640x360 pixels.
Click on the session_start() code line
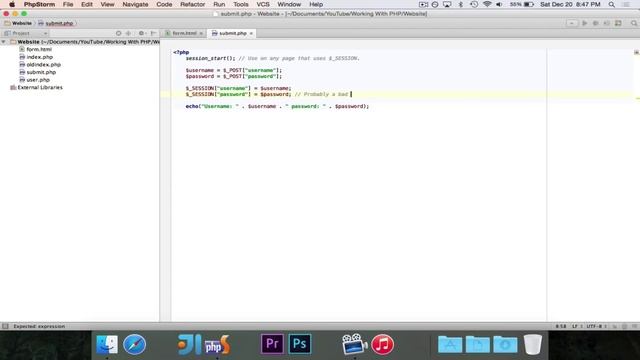click(x=272, y=58)
